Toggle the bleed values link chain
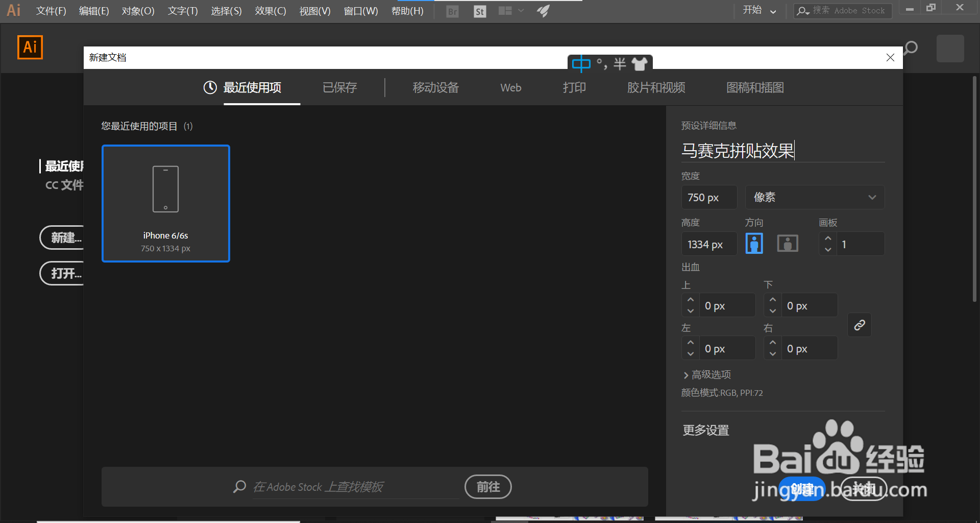The image size is (980, 523). point(859,325)
